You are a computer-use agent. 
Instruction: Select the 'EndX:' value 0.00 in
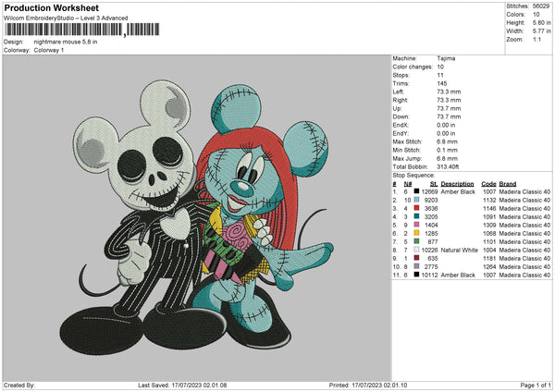(x=446, y=125)
